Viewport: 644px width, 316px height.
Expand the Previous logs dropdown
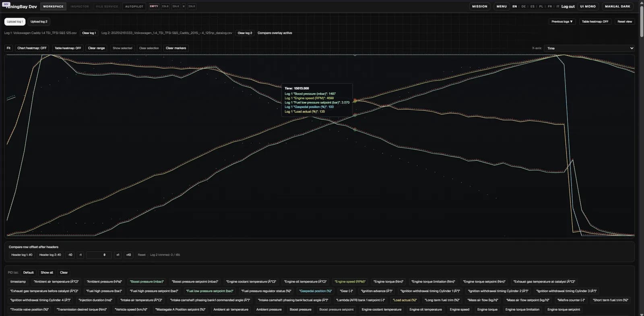562,22
